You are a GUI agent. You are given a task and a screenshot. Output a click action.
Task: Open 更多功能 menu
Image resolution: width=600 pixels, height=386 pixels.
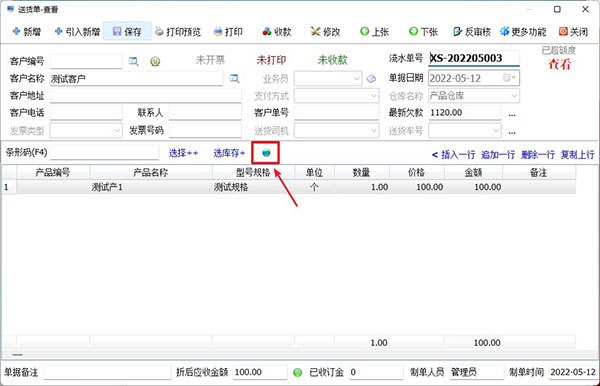523,32
